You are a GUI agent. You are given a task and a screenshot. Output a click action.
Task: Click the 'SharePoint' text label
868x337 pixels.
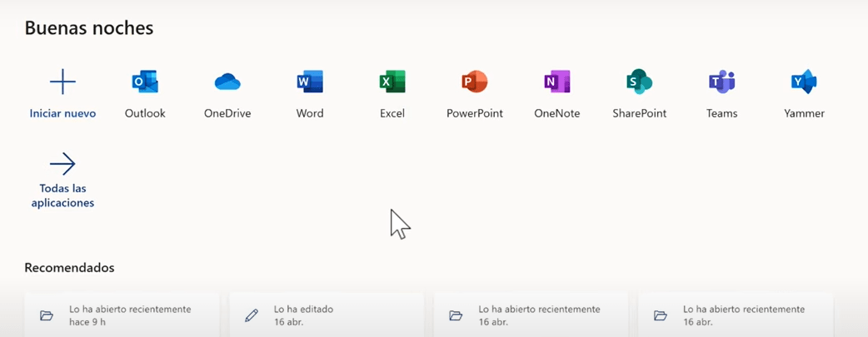coord(640,113)
